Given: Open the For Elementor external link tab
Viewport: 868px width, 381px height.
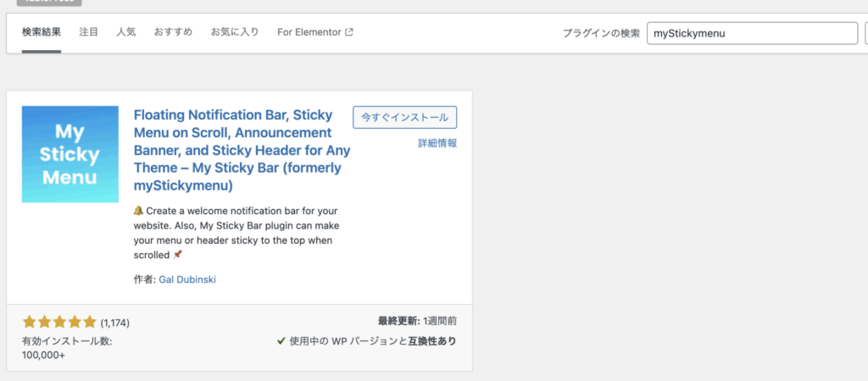Looking at the screenshot, I should click(315, 32).
